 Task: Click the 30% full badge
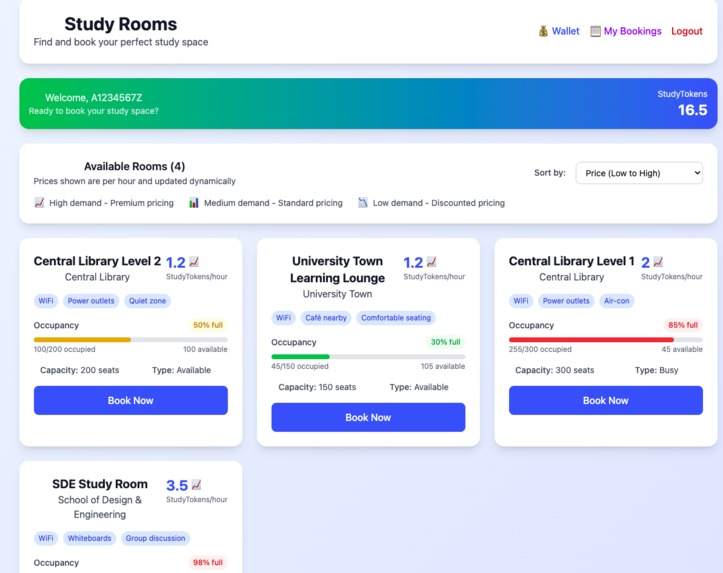point(445,342)
